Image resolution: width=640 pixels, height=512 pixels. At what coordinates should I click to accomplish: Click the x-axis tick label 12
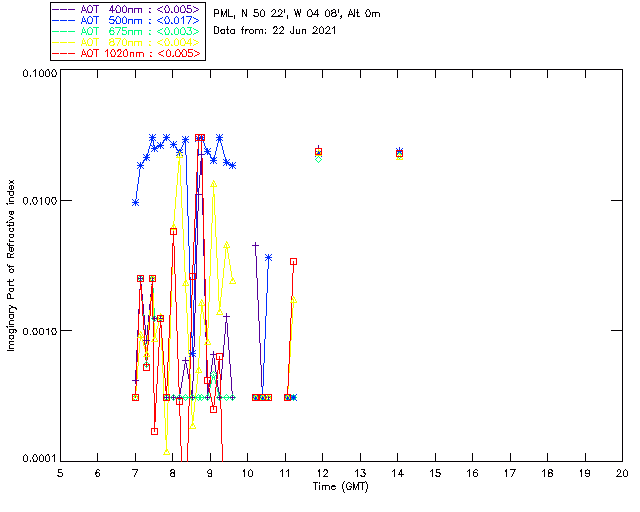point(322,472)
